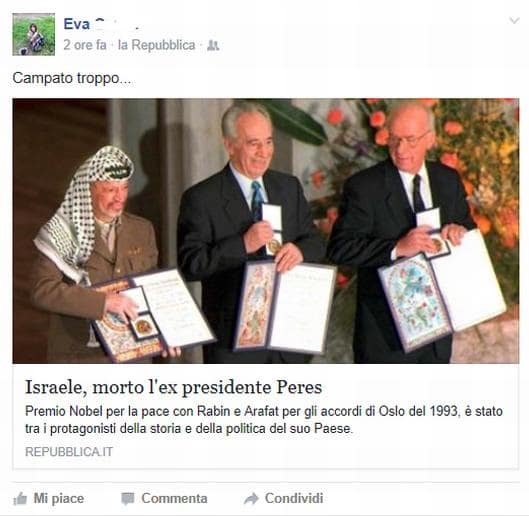Click the blue floral diploma in photo
This screenshot has width=529, height=516.
pyautogui.click(x=414, y=302)
